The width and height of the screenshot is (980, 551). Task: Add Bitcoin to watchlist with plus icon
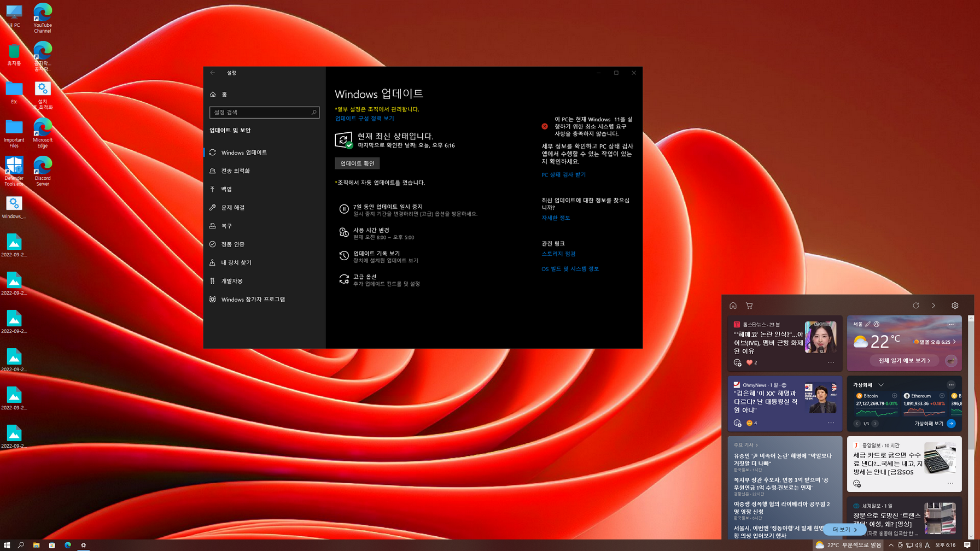895,396
